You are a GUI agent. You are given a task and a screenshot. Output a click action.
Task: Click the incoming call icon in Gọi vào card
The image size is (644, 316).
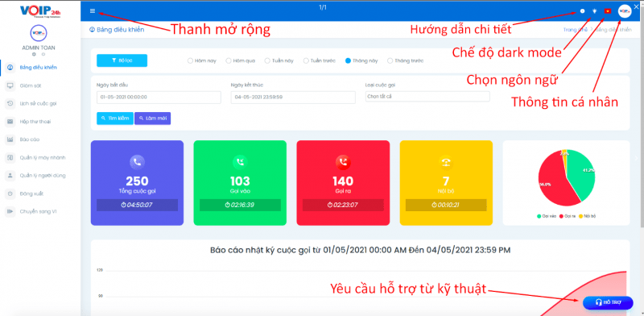[x=240, y=162]
